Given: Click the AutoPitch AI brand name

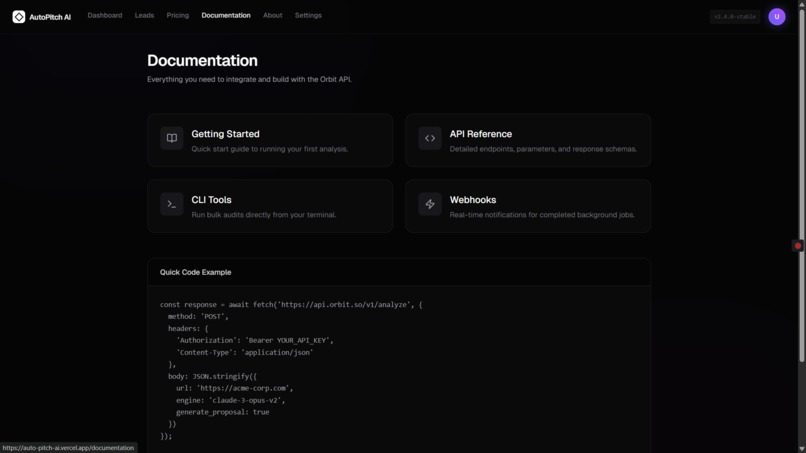Looking at the screenshot, I should coord(50,17).
